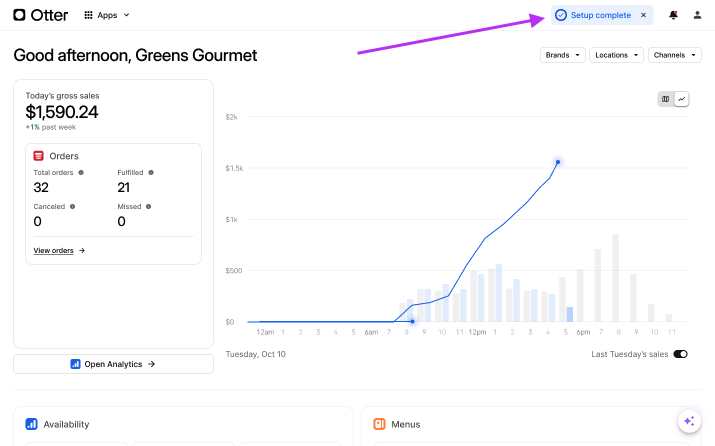This screenshot has height=446, width=715.
Task: Open the Apps grid menu
Action: [x=106, y=15]
